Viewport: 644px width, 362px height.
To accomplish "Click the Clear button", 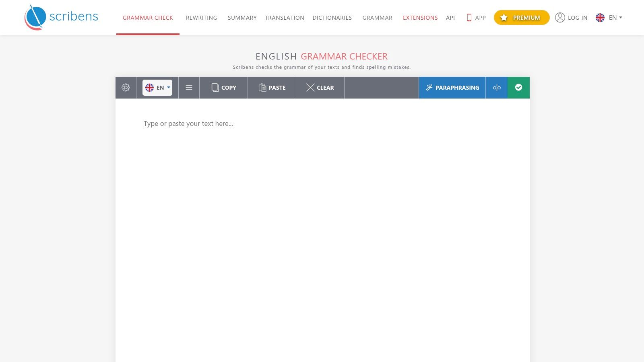I will (320, 88).
